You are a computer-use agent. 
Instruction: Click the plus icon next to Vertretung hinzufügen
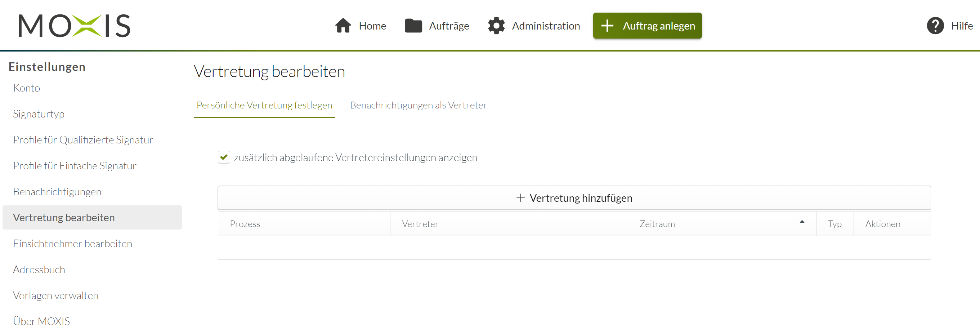520,198
